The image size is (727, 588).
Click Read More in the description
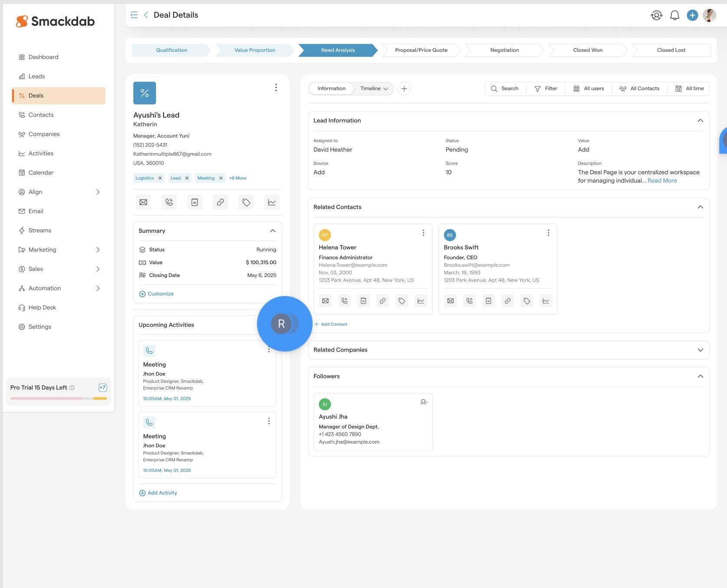pos(662,181)
